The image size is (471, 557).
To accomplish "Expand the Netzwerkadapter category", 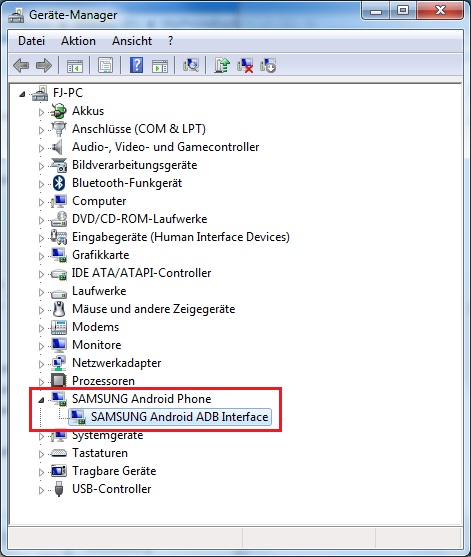I will (x=41, y=364).
